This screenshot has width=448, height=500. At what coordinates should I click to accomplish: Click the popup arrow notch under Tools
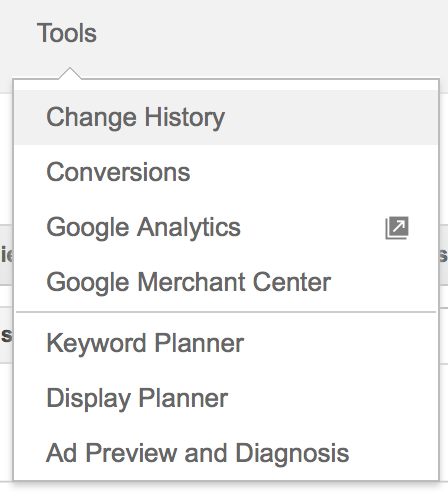(70, 74)
